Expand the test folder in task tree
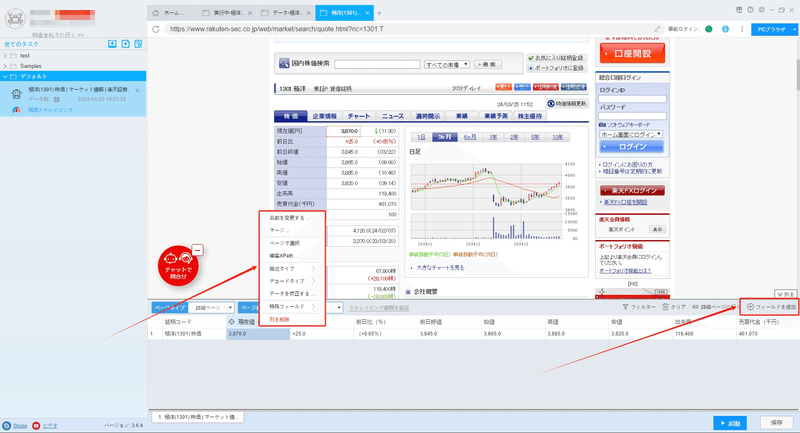The image size is (800, 433). tap(5, 56)
